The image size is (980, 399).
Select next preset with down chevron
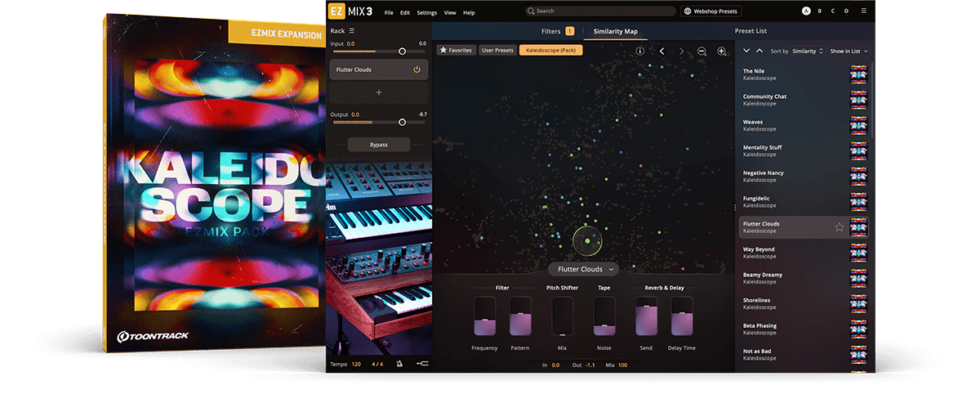tap(746, 51)
